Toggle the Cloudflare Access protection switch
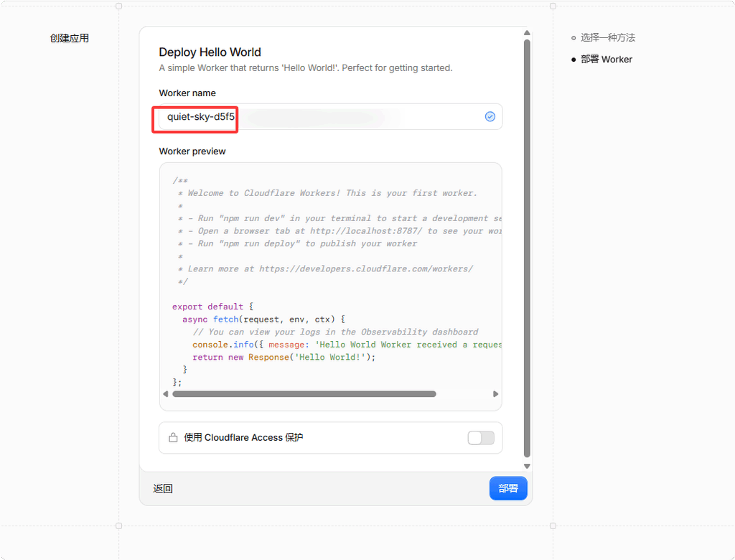 [481, 437]
